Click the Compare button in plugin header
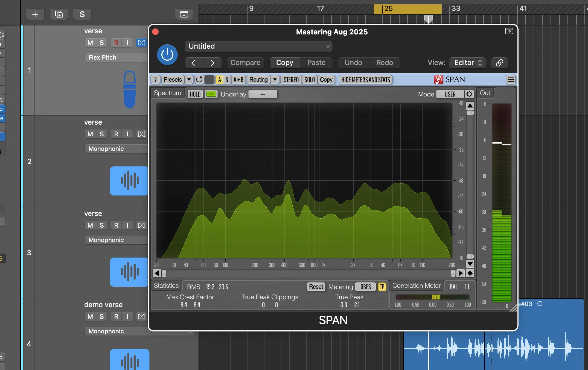Viewport: 588px width, 370px height. [245, 63]
